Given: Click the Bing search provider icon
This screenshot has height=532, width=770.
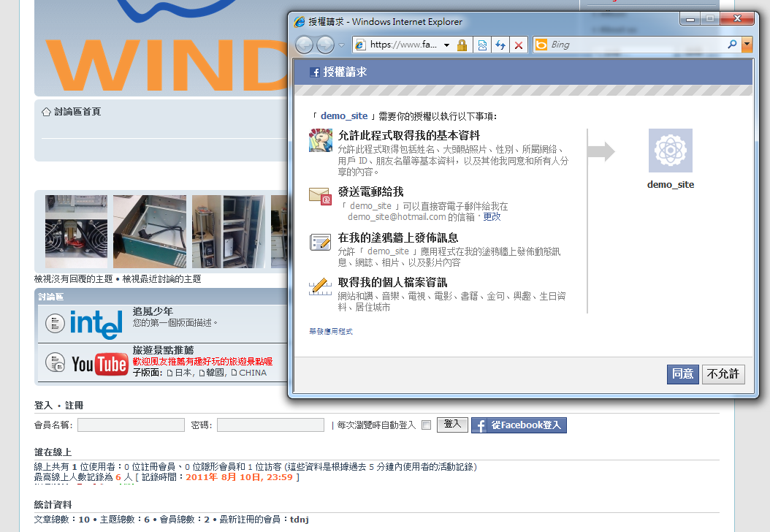Looking at the screenshot, I should 541,45.
